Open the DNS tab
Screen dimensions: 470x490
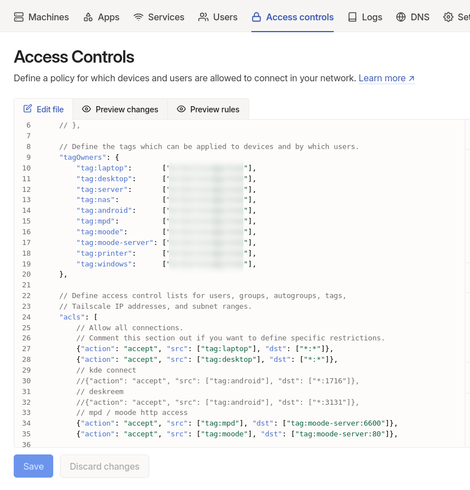(x=413, y=17)
